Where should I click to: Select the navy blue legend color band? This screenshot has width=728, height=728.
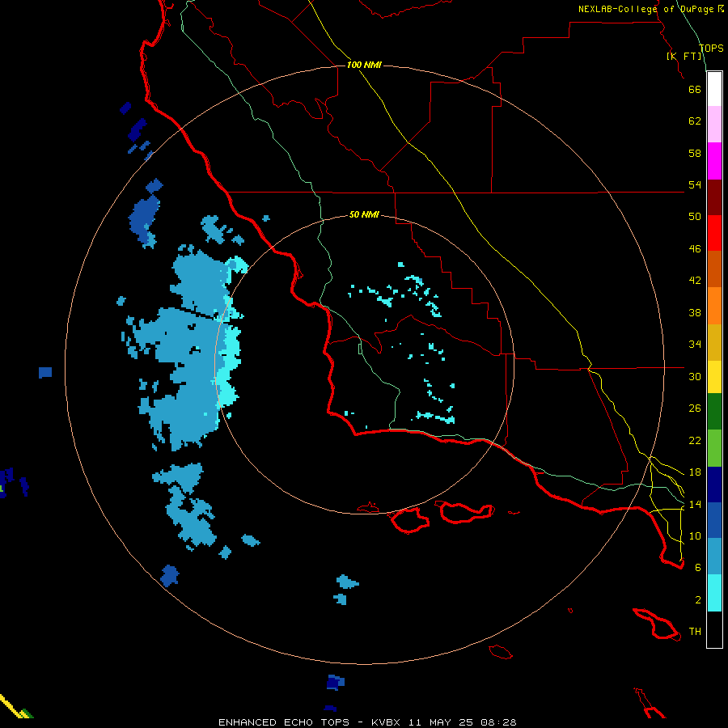(714, 485)
